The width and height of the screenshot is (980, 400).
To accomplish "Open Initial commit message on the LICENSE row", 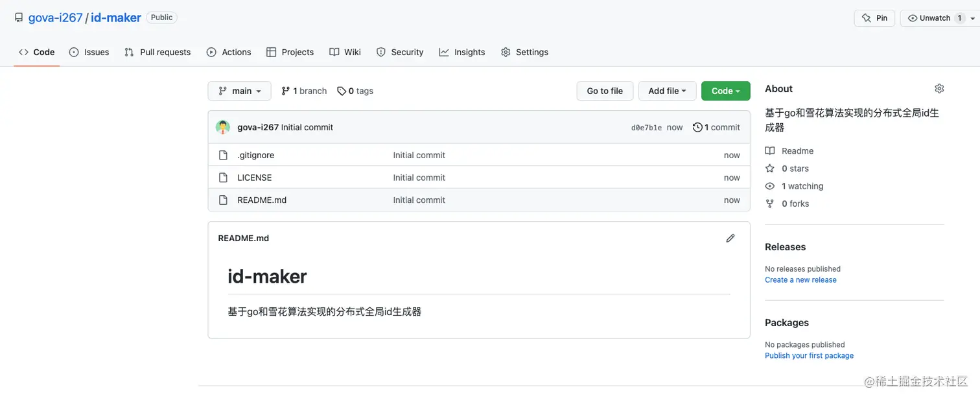I will point(419,178).
